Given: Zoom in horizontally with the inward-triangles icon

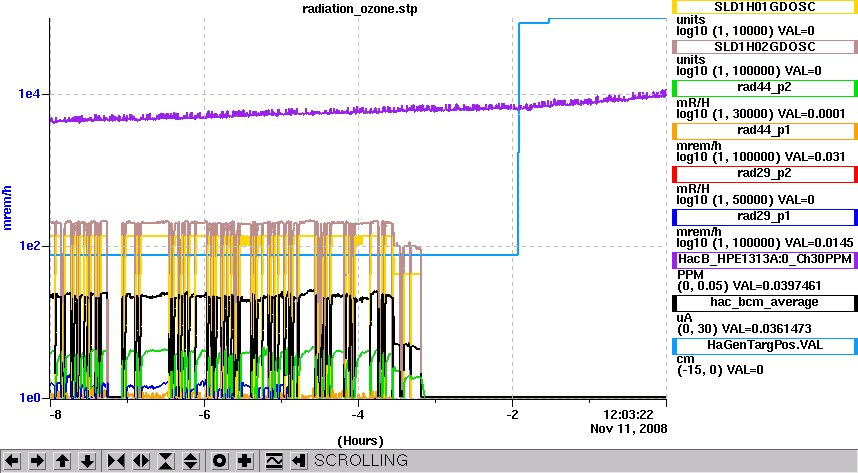Looking at the screenshot, I should [x=116, y=461].
